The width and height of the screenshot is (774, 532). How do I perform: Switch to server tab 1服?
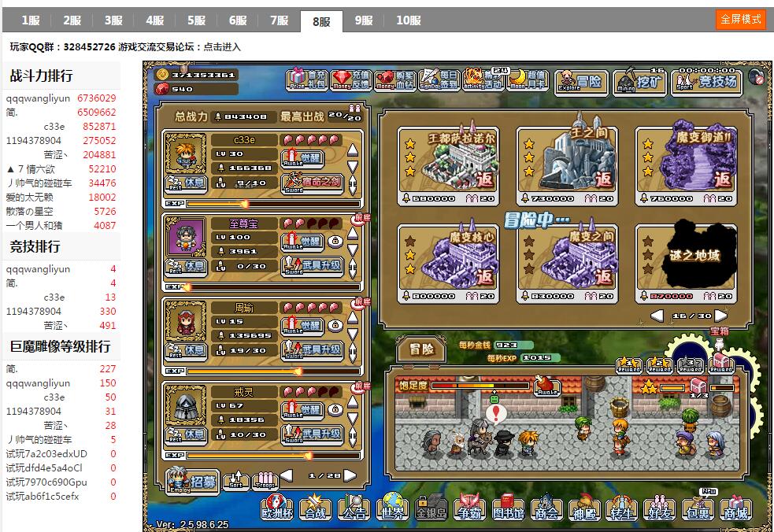tap(31, 20)
